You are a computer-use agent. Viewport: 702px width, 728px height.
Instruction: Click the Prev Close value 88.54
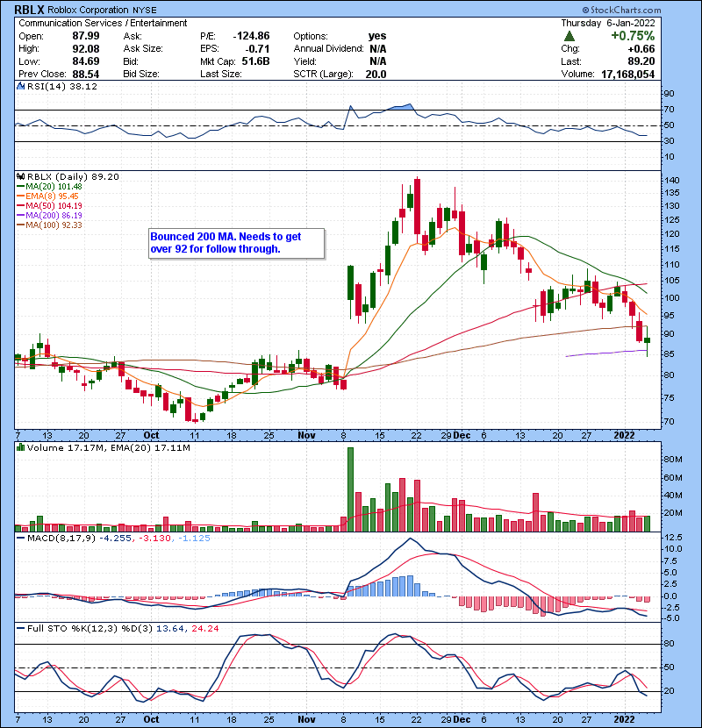86,75
